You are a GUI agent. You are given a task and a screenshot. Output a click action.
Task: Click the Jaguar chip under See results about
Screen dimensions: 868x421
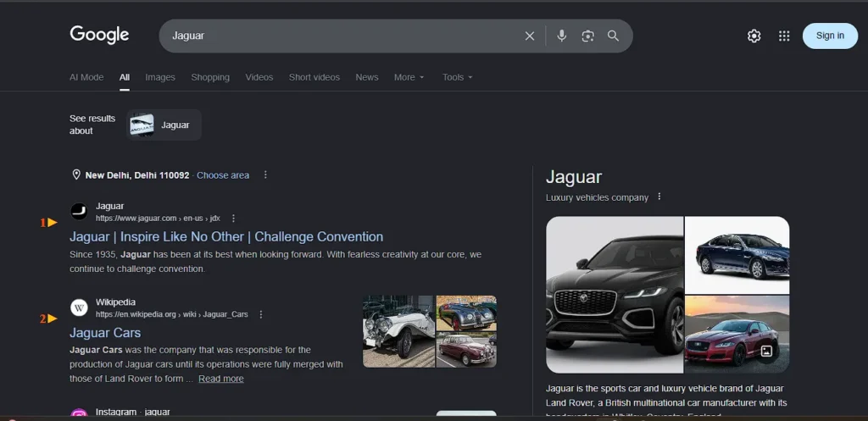(164, 125)
